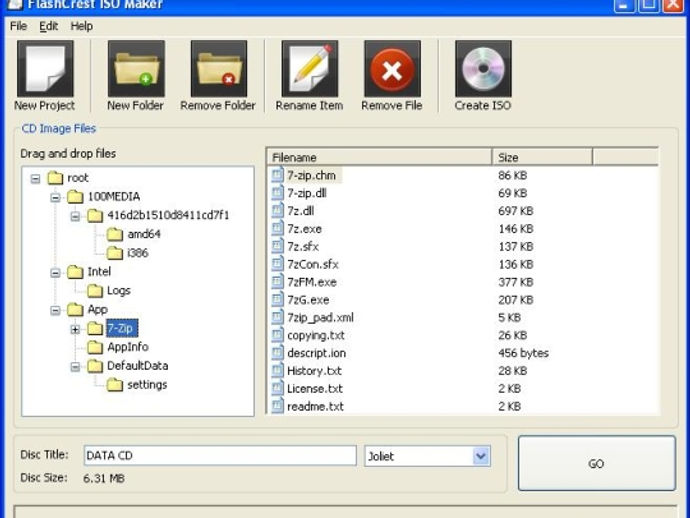Select 7-Zip folder in tree
Screen dimensions: 690x518
coord(122,328)
